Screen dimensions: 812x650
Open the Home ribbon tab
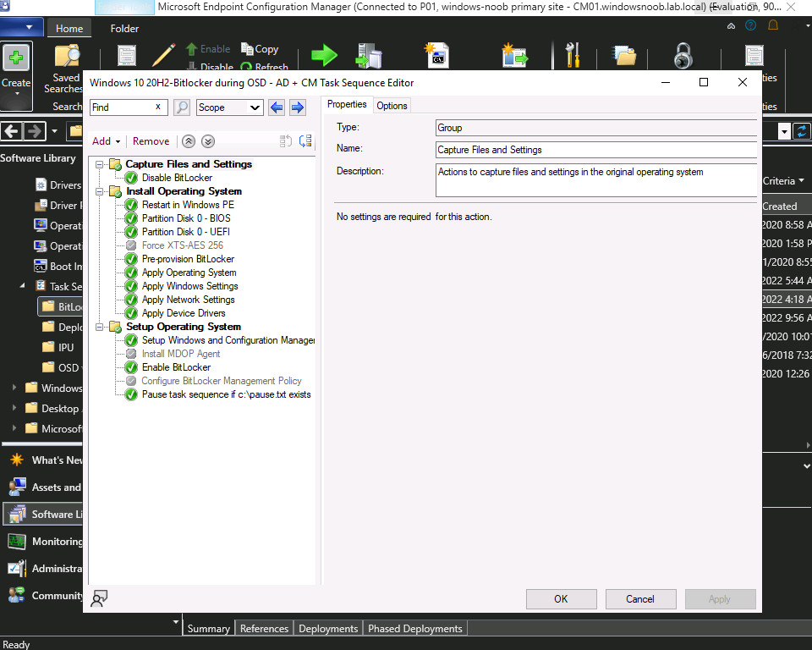point(69,29)
